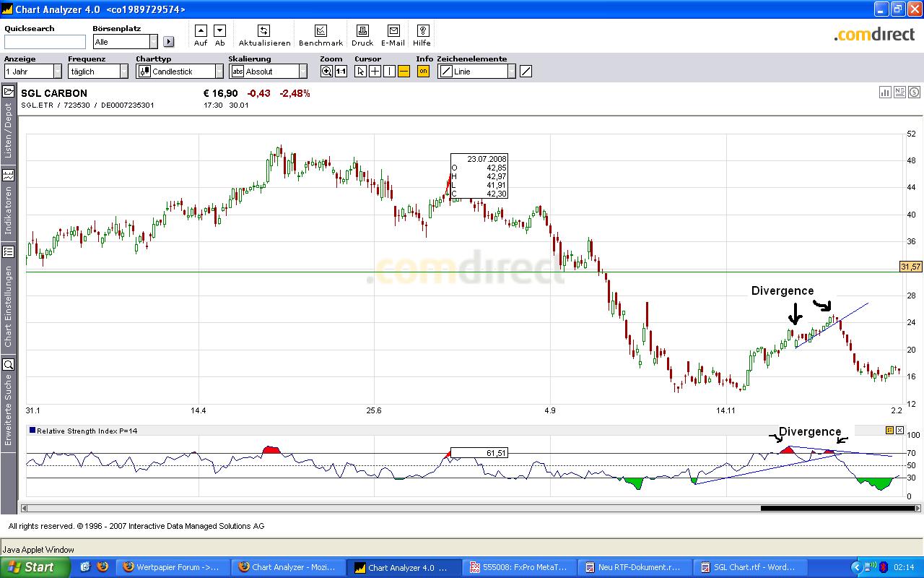Open the Skalierung Absolut dropdown
924x578 pixels.
(268, 71)
